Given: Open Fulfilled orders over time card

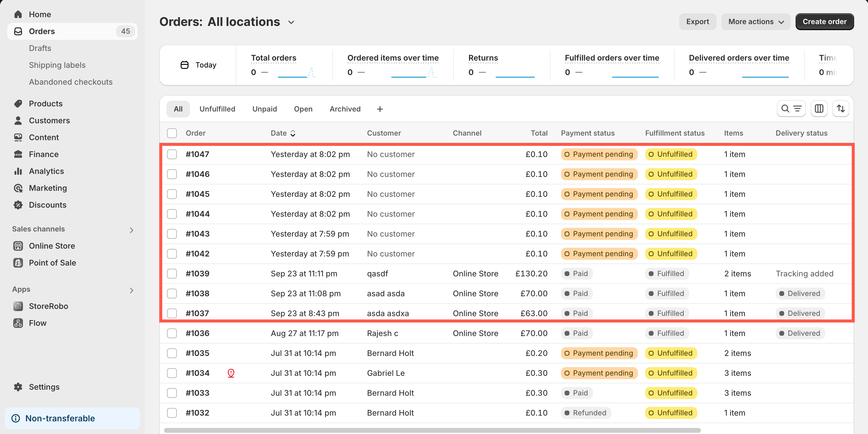Looking at the screenshot, I should pos(612,65).
